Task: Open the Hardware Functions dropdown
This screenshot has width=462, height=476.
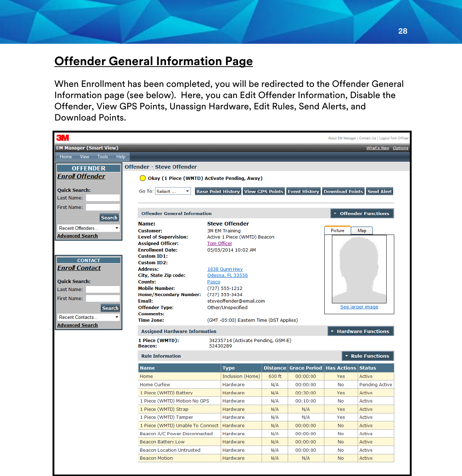Action: click(x=361, y=331)
